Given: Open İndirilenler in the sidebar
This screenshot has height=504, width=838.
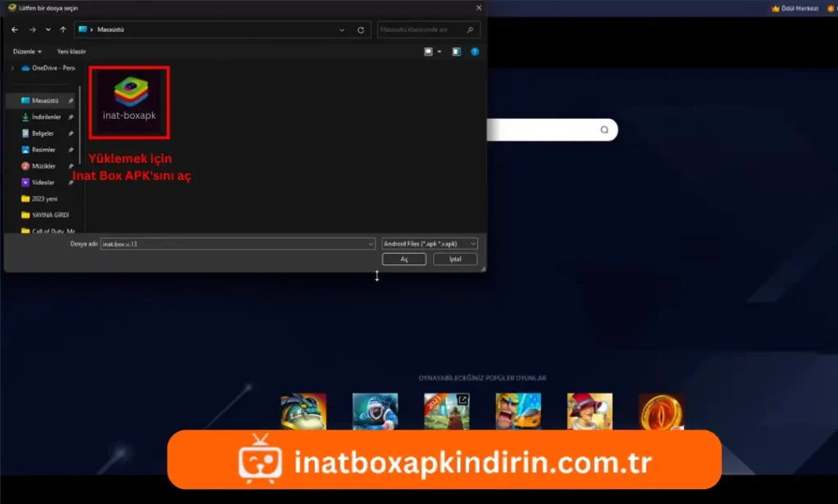Looking at the screenshot, I should 41,116.
